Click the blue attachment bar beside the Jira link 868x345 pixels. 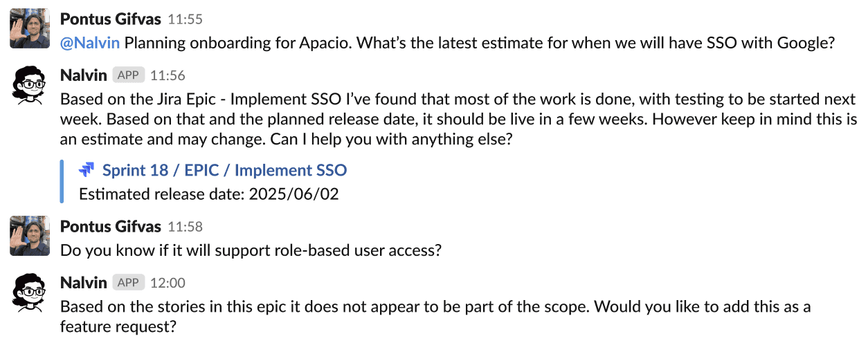(62, 182)
